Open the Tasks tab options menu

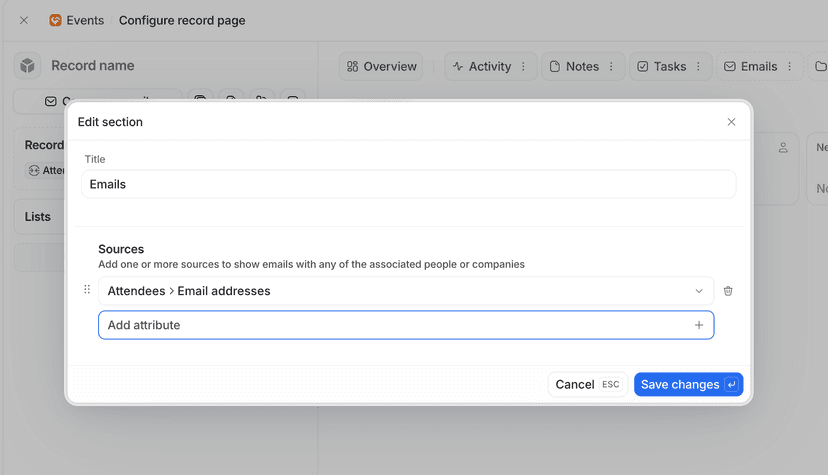(x=698, y=66)
